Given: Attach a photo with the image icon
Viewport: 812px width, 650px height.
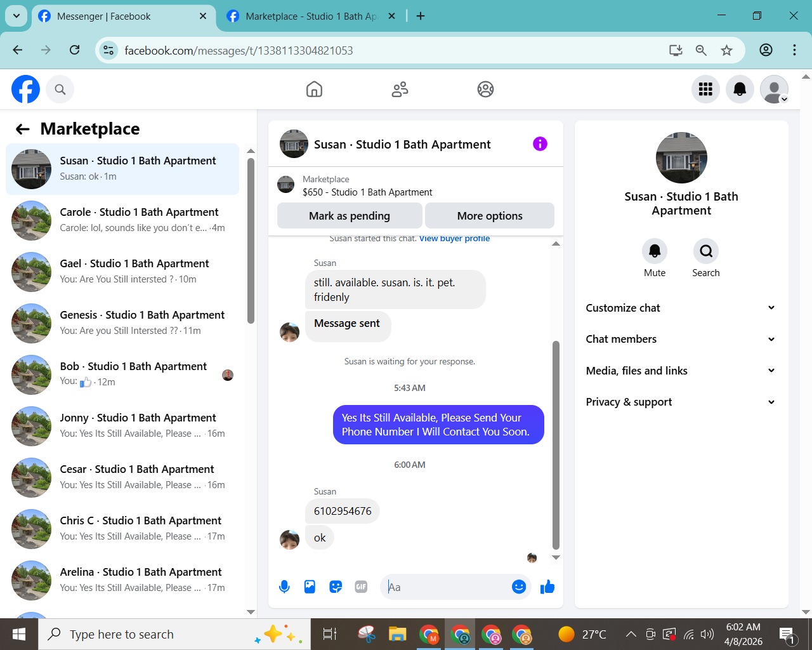Looking at the screenshot, I should coord(310,587).
